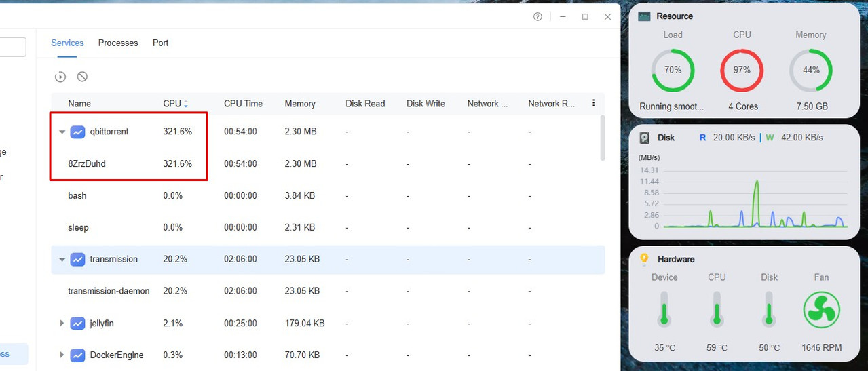The width and height of the screenshot is (868, 371).
Task: Click the Hardware widget title
Action: [x=676, y=259]
